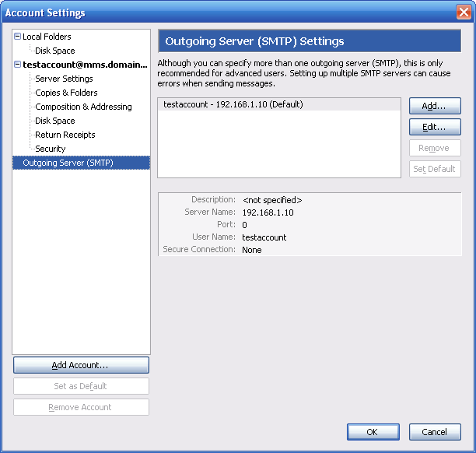Open Copies & Folders settings
The width and height of the screenshot is (476, 453).
[66, 93]
